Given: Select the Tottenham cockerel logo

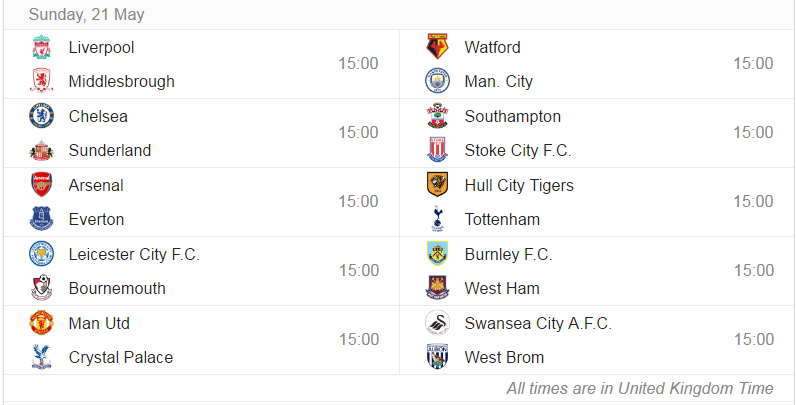Looking at the screenshot, I should click(x=437, y=219).
